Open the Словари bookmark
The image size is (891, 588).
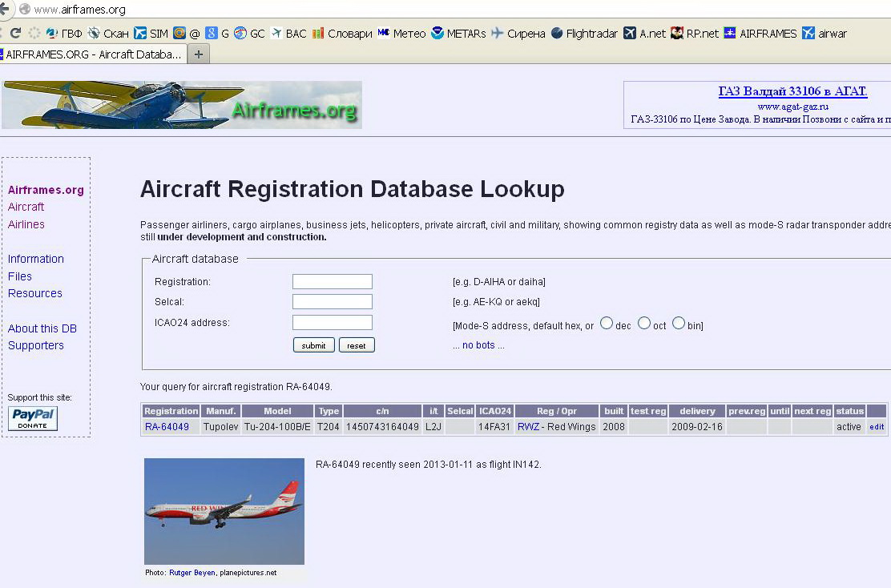pyautogui.click(x=342, y=34)
